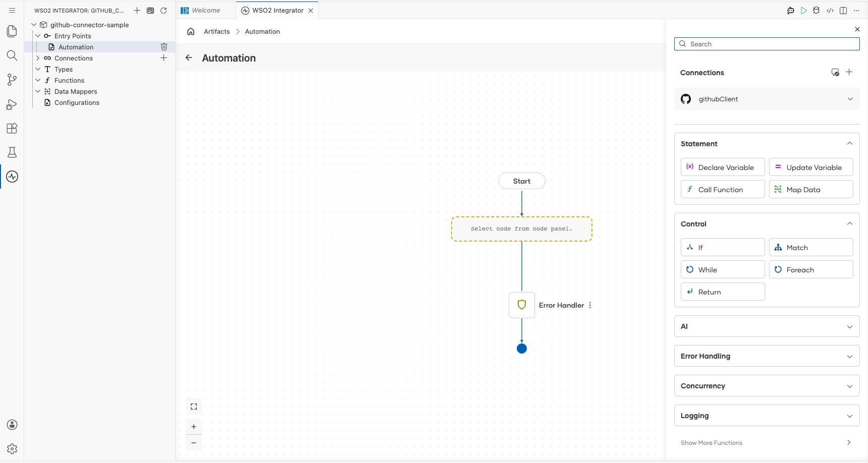Open more editor actions ellipsis
Screen dimensions: 868x463
856,10
